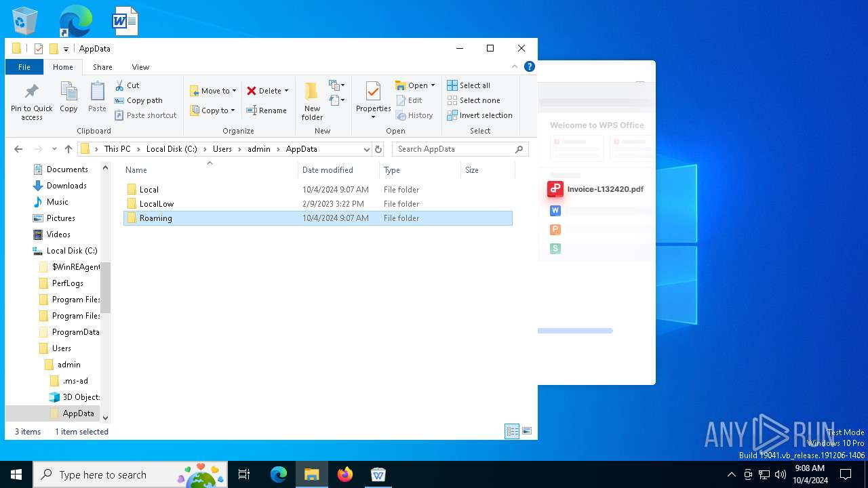Open Windows Start menu
868x488 pixels.
(x=16, y=474)
